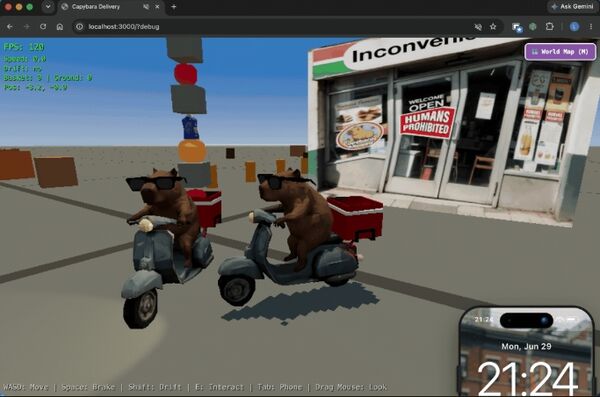Click the Basket and Ground debug line
The width and height of the screenshot is (600, 397).
pyautogui.click(x=48, y=78)
